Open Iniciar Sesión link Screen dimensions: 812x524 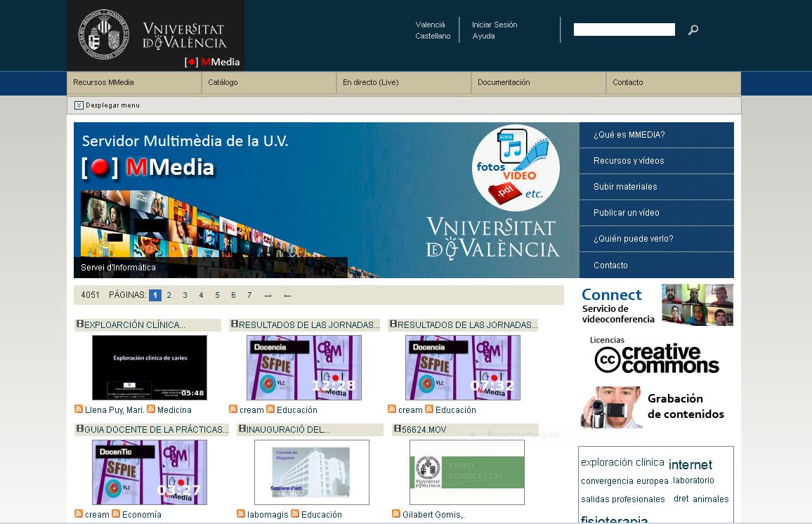tap(495, 25)
